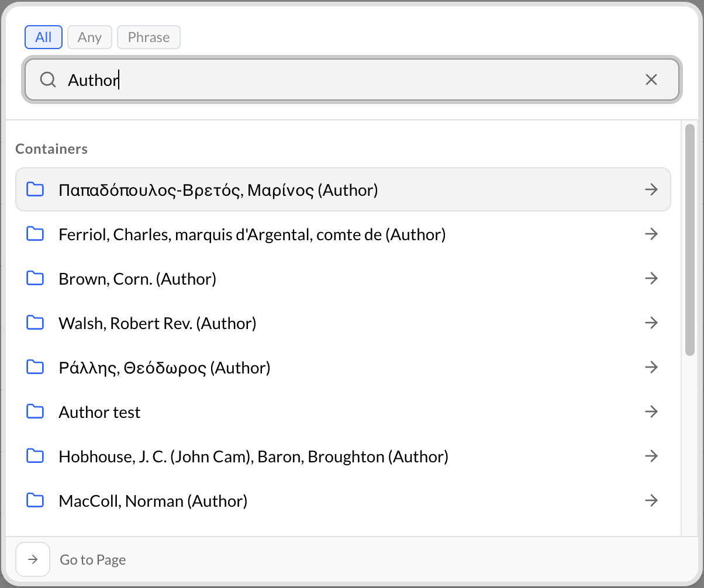Viewport: 704px width, 588px height.
Task: Click folder icon beside Brown, Corn. (Author)
Action: [35, 279]
